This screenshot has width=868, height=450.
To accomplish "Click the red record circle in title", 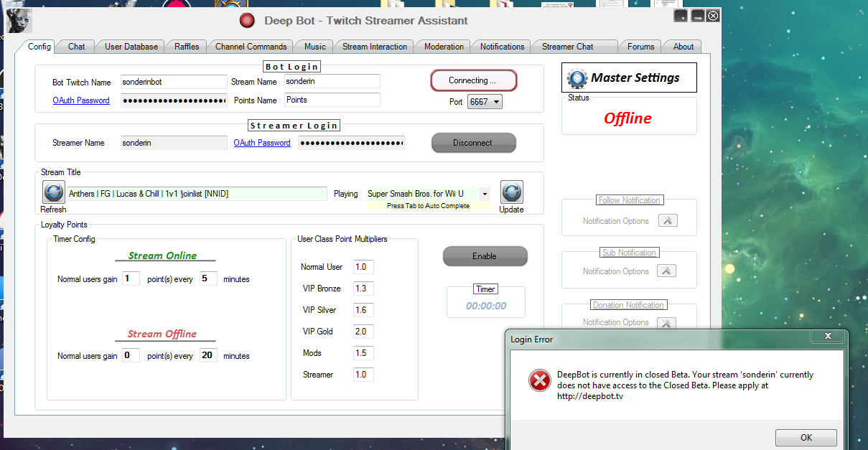I will [x=247, y=21].
